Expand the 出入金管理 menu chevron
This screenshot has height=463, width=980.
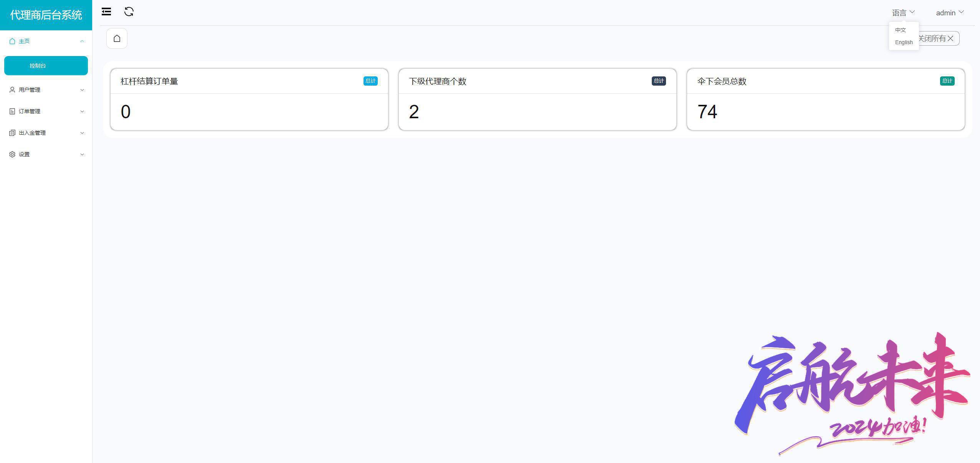tap(82, 133)
